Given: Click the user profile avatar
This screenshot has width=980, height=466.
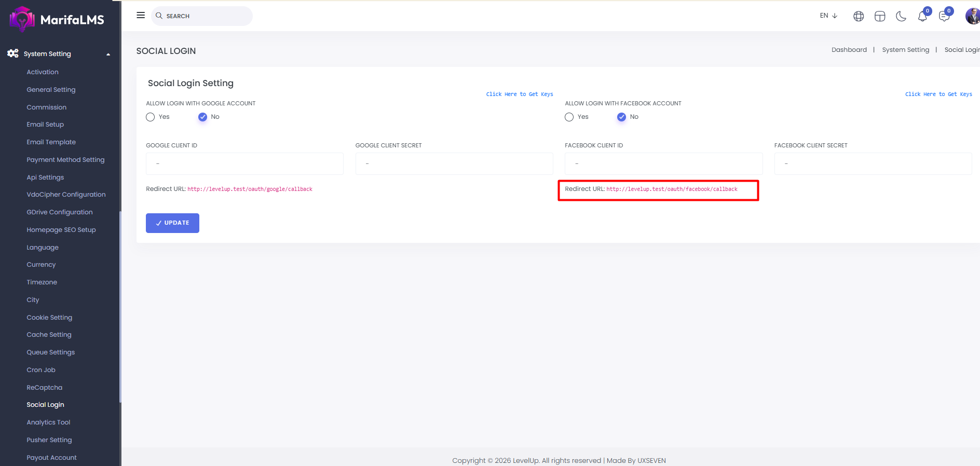Looking at the screenshot, I should click(x=972, y=16).
